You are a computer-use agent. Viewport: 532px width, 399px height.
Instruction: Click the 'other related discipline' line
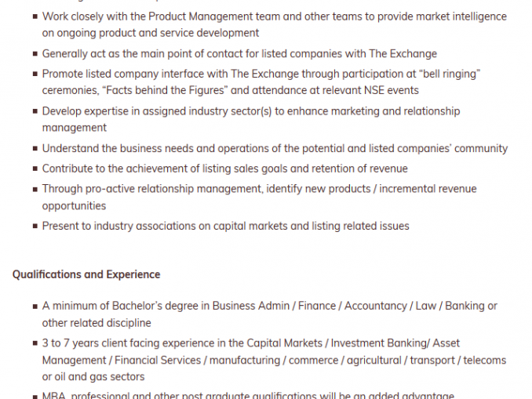[97, 323]
